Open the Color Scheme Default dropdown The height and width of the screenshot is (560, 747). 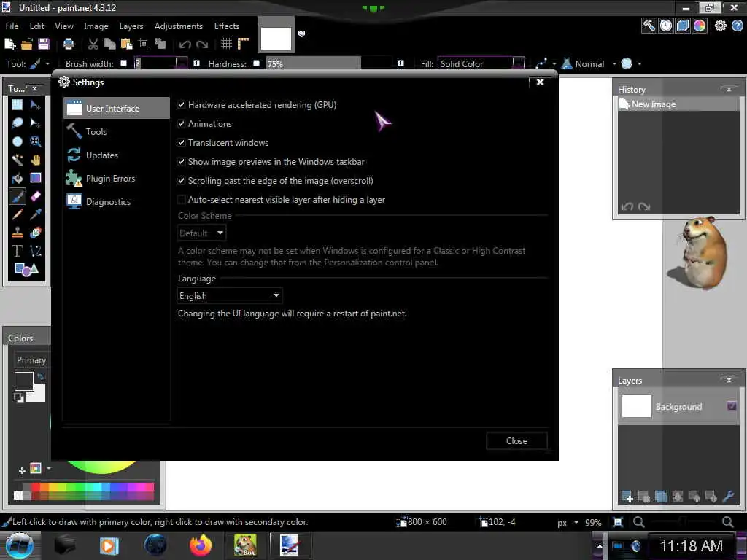pyautogui.click(x=201, y=233)
